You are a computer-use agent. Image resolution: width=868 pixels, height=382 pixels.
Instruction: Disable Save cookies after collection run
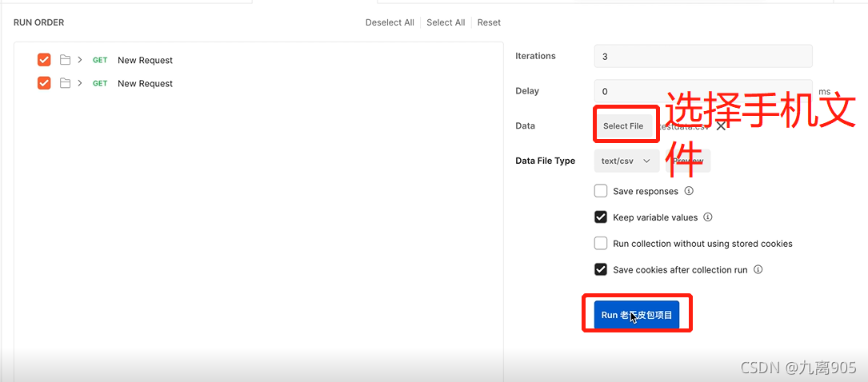tap(601, 270)
